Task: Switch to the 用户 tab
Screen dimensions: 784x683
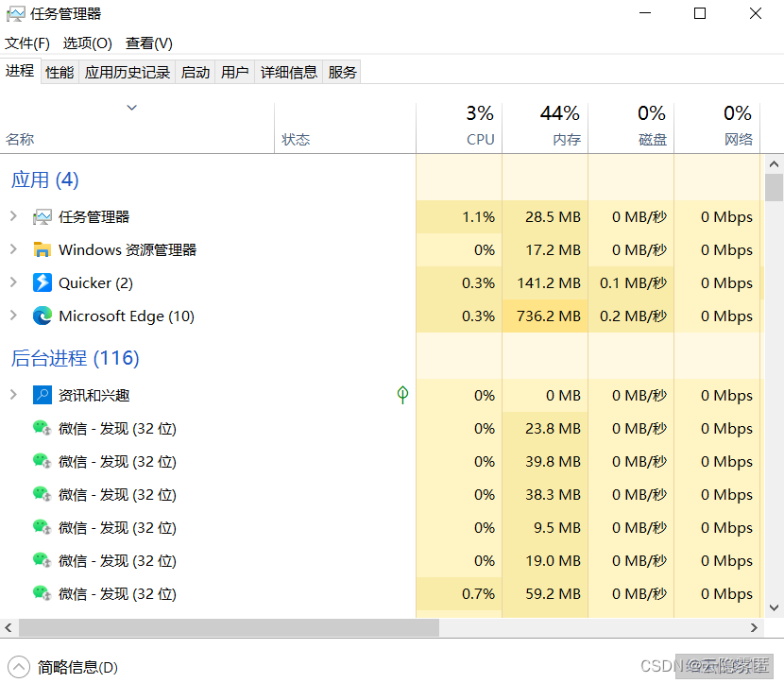Action: 234,73
